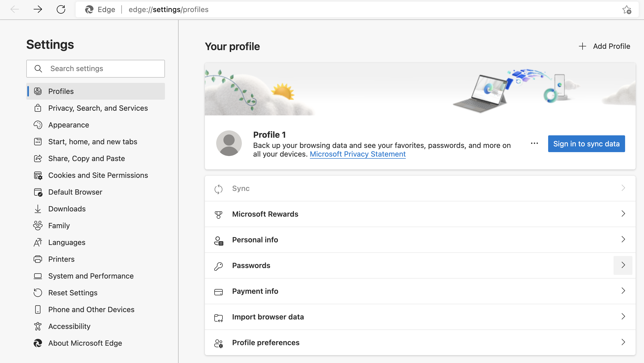
Task: Click the Cookies and Site Permissions icon
Action: point(38,175)
